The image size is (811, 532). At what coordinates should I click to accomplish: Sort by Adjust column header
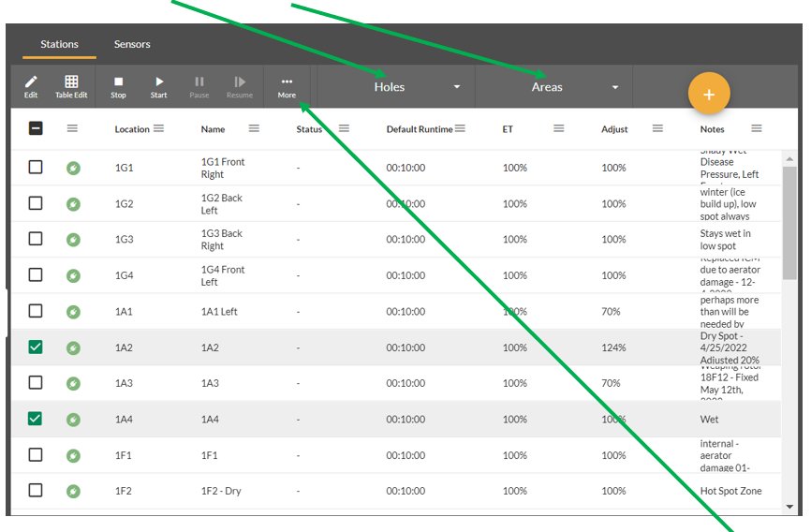[x=614, y=129]
